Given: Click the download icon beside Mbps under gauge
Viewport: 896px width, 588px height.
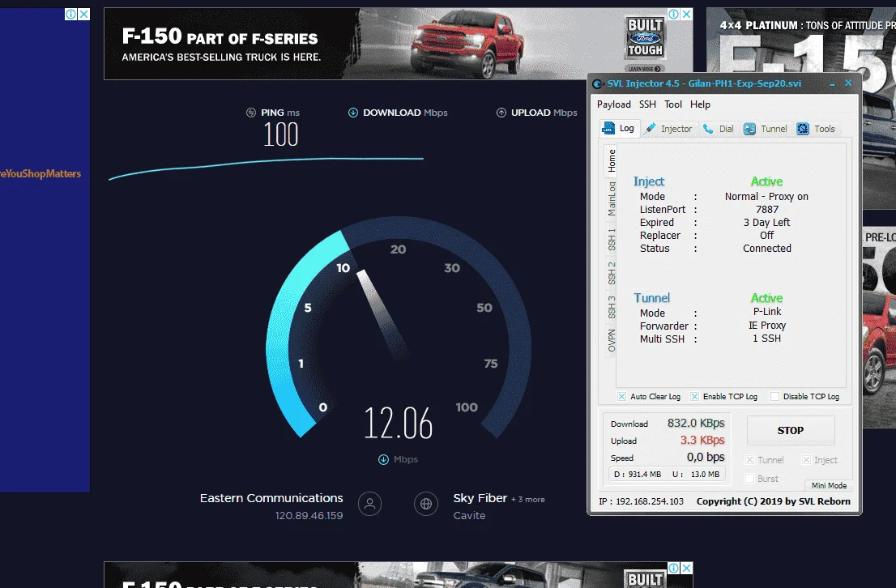Looking at the screenshot, I should pos(383,459).
